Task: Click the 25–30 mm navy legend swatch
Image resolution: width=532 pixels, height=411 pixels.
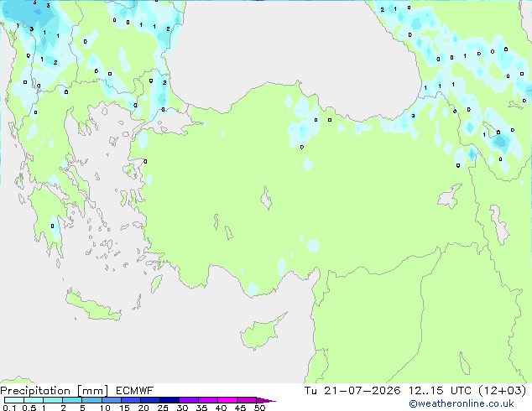Action: 170,400
